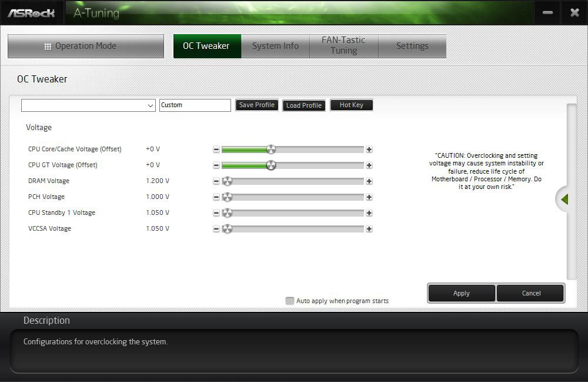Click the vertical scrollbar on the right
The image size is (588, 382).
tap(572, 191)
